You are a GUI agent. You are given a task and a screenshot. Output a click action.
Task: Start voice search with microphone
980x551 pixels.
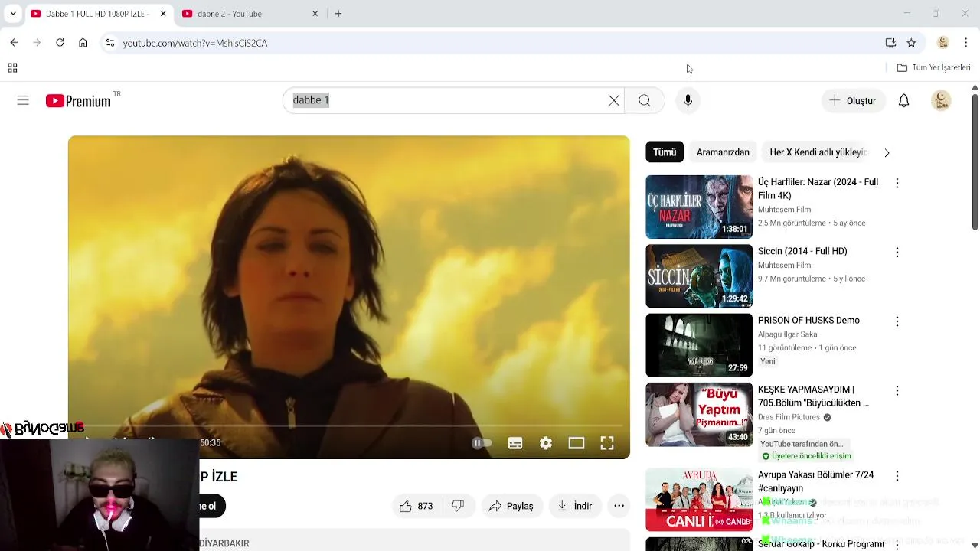pos(688,100)
